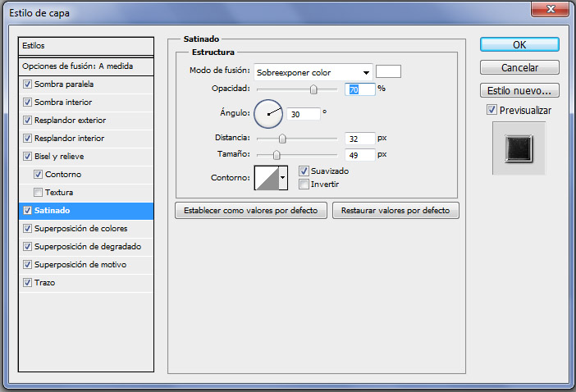Click the Cancelar button
This screenshot has width=576, height=392.
coord(519,67)
